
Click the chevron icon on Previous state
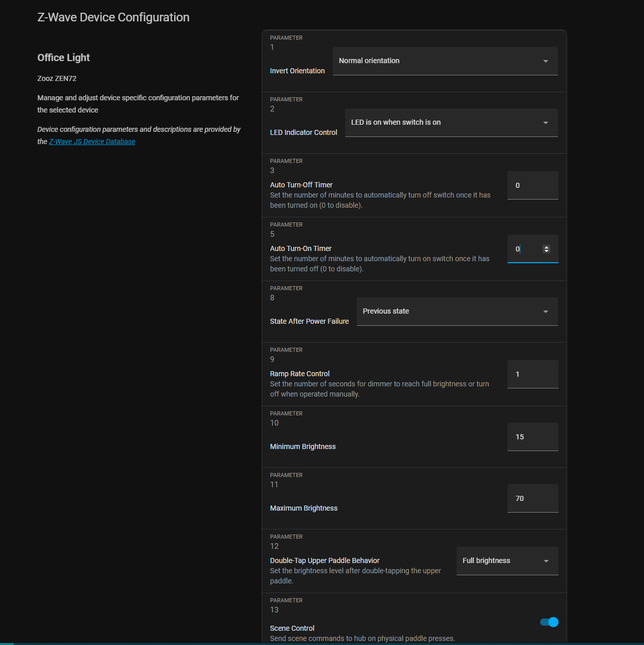[545, 311]
